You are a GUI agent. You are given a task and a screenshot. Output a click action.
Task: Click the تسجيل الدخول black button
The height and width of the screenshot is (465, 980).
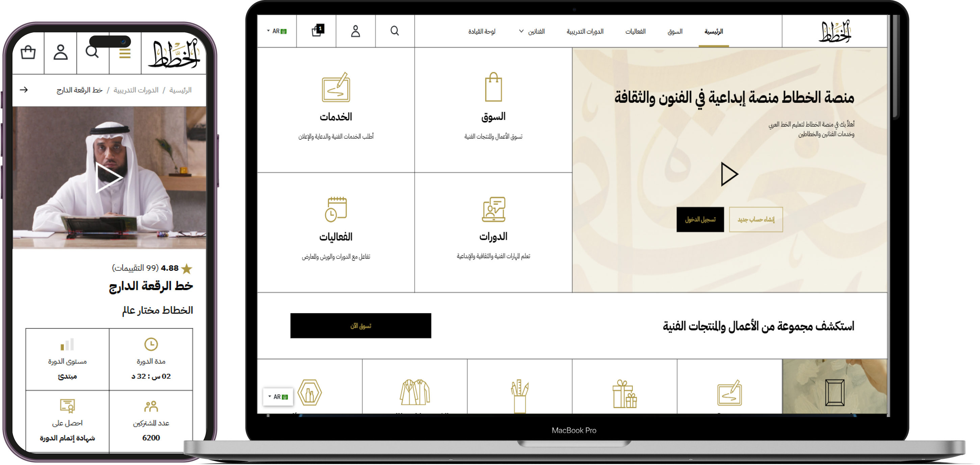click(700, 219)
